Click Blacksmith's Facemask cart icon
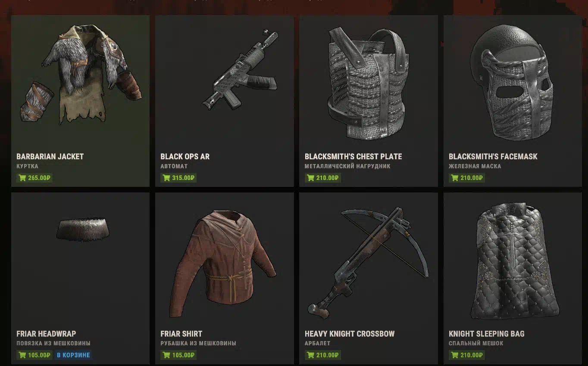 click(x=454, y=178)
